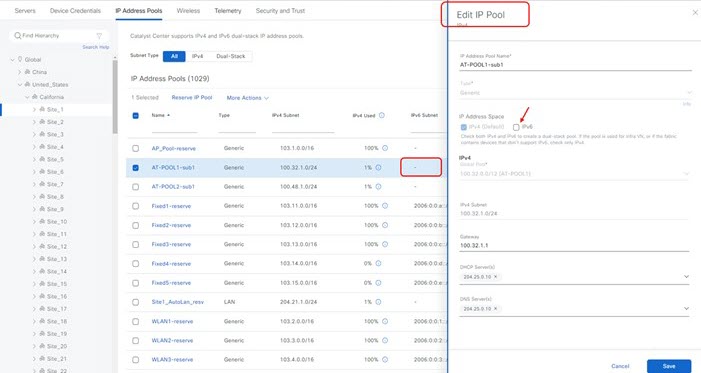Select Site_5 in the hierarchy tree
Image resolution: width=701 pixels, height=373 pixels.
pyautogui.click(x=55, y=160)
